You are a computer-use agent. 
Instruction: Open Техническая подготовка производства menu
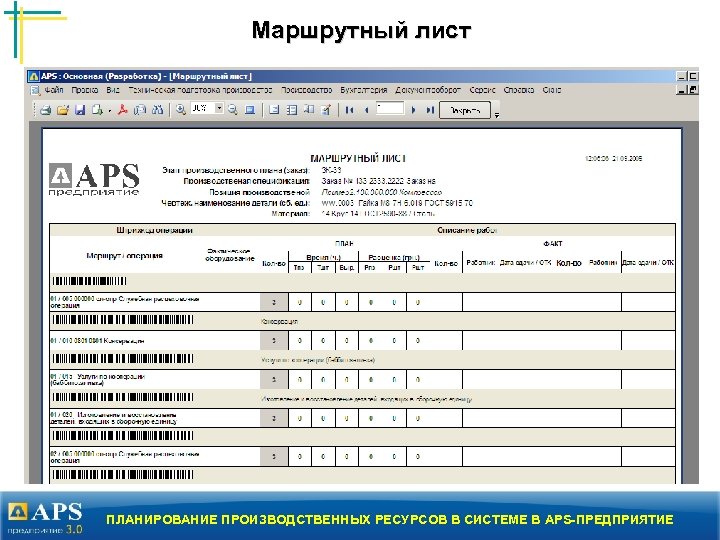click(x=200, y=90)
